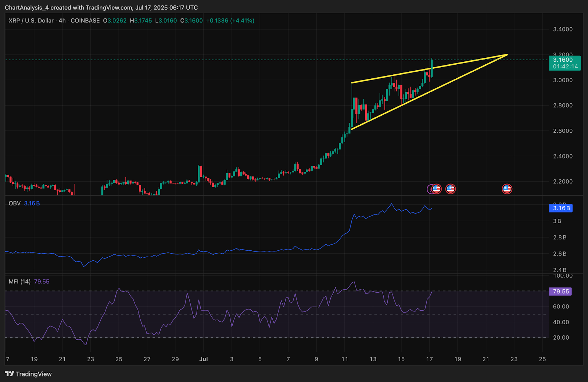Click the 20.00 label on MFI axis
The height and width of the screenshot is (382, 588).
pos(561,338)
